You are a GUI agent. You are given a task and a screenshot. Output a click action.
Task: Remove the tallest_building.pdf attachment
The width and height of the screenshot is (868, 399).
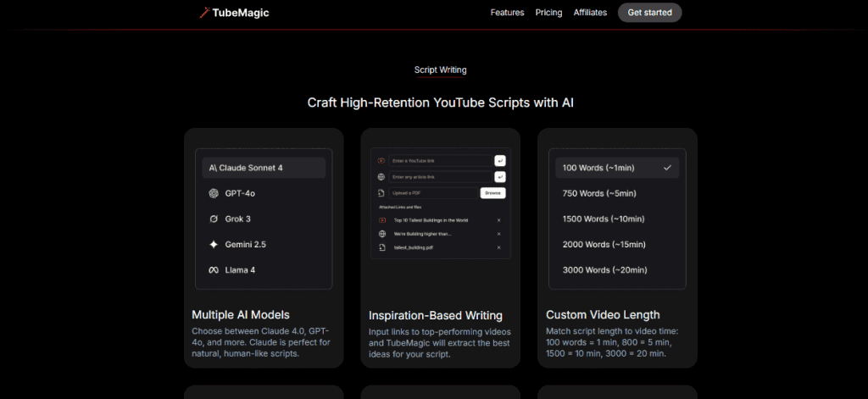pos(498,247)
